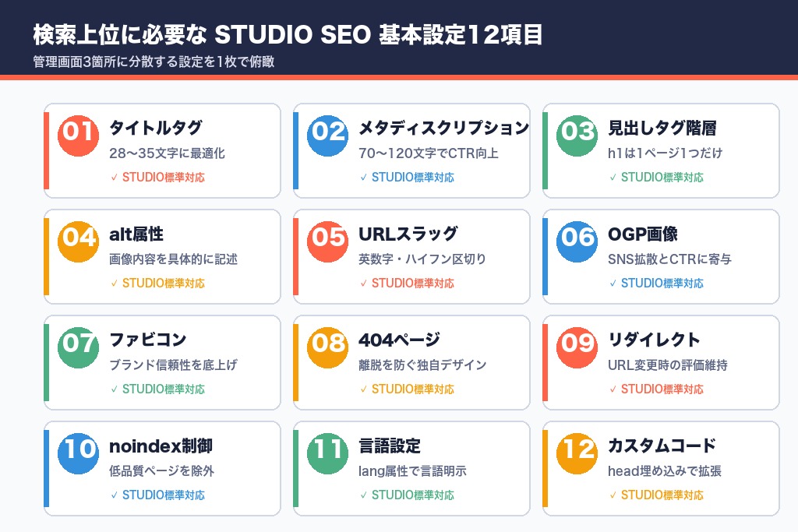Select the alt属性 card heading
This screenshot has height=532, width=798.
click(x=136, y=234)
